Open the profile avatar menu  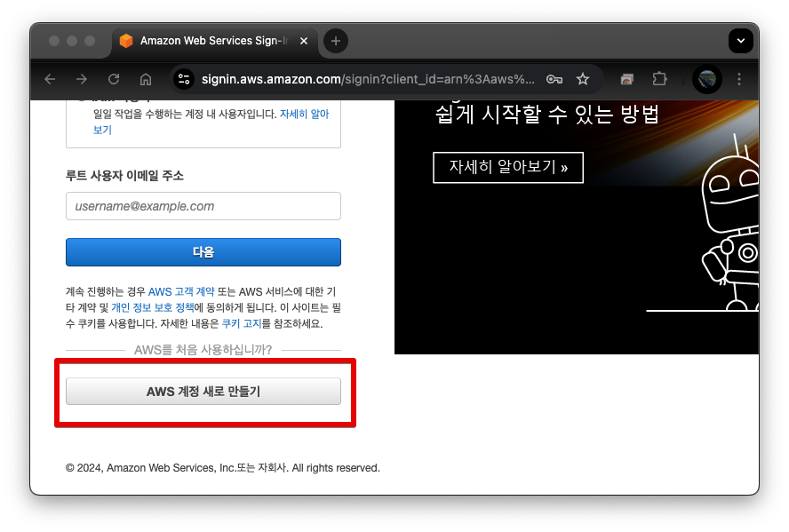coord(707,79)
